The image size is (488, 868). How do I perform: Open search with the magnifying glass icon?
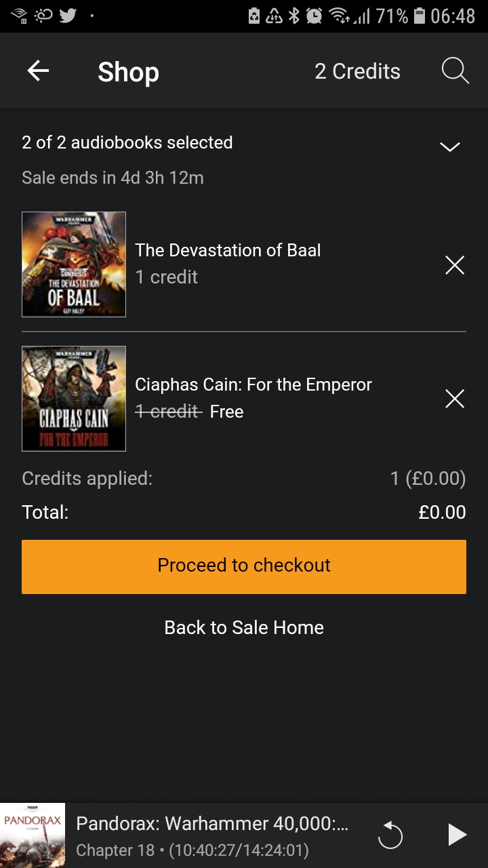click(x=455, y=71)
